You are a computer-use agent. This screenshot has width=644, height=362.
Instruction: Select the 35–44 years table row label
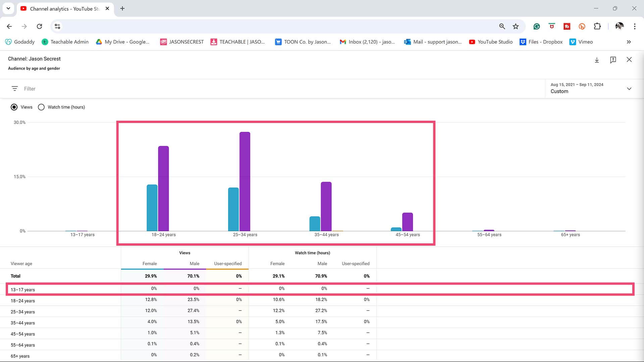[x=23, y=323]
